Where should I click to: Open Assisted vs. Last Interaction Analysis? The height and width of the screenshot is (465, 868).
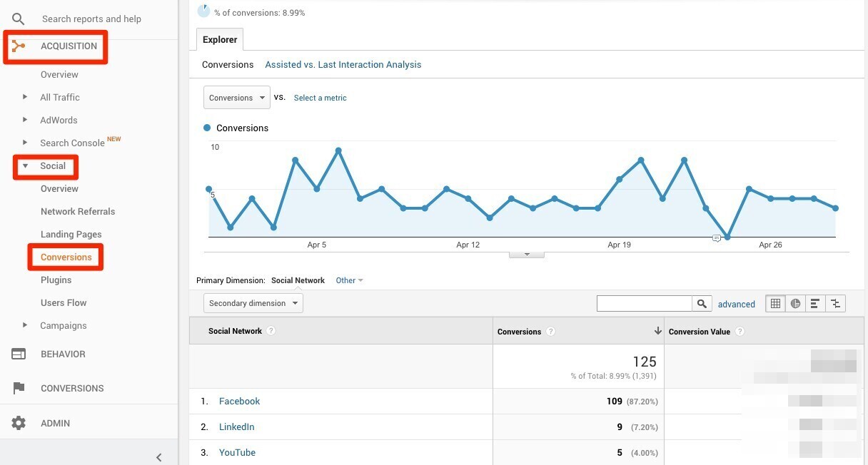point(343,64)
